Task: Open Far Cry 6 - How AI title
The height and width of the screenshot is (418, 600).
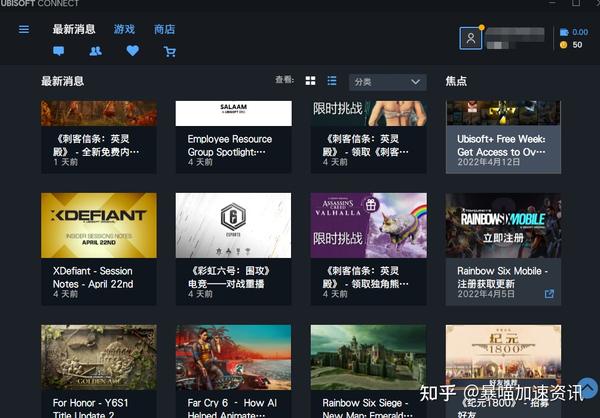Action: pyautogui.click(x=232, y=408)
